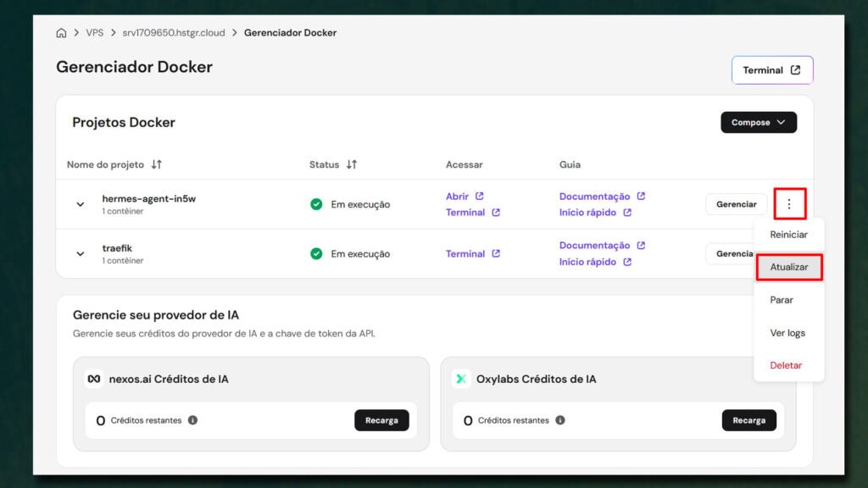Screen dimensions: 868x488
Task: Open the VPS breadcrumb link
Action: (95, 33)
